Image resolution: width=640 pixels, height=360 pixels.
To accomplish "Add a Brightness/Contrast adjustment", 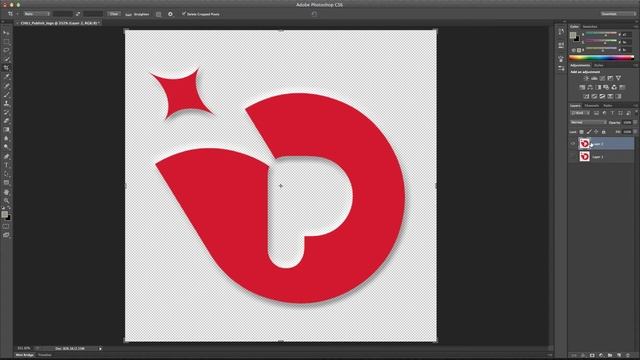I will click(586, 78).
